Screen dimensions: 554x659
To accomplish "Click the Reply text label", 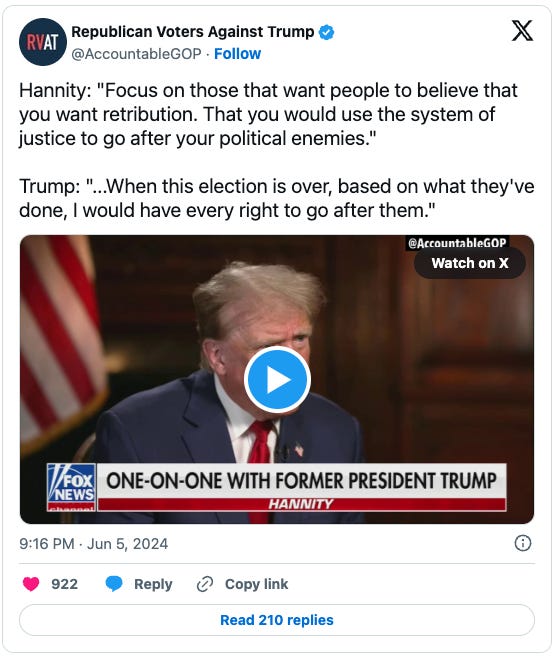I will [x=153, y=584].
